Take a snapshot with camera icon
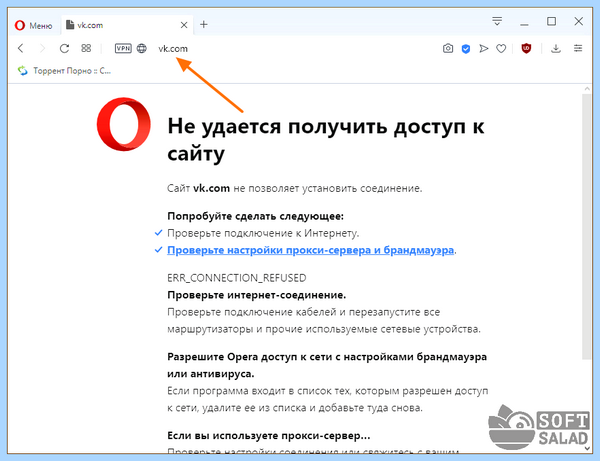Viewport: 600px width, 461px height. pyautogui.click(x=448, y=49)
